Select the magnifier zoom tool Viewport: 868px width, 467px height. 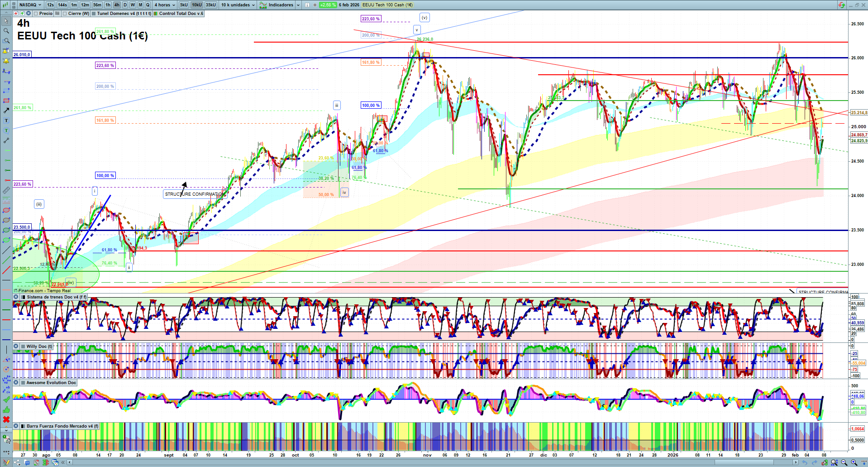coord(6,31)
